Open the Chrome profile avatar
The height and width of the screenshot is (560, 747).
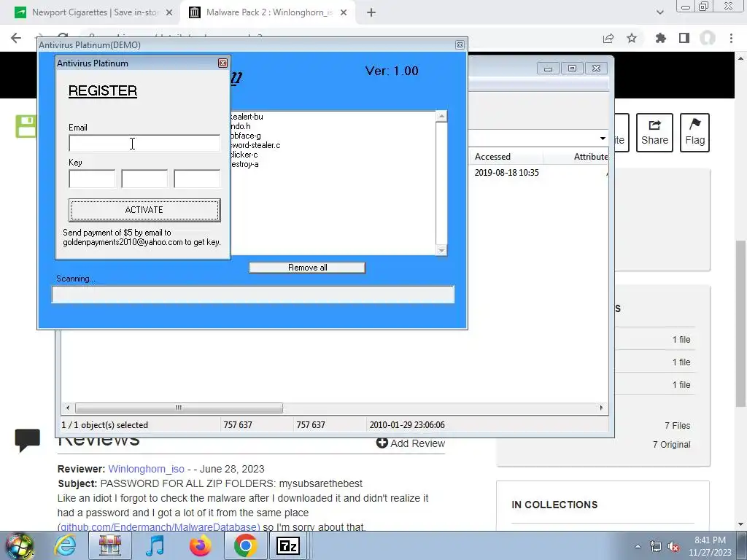click(x=708, y=38)
